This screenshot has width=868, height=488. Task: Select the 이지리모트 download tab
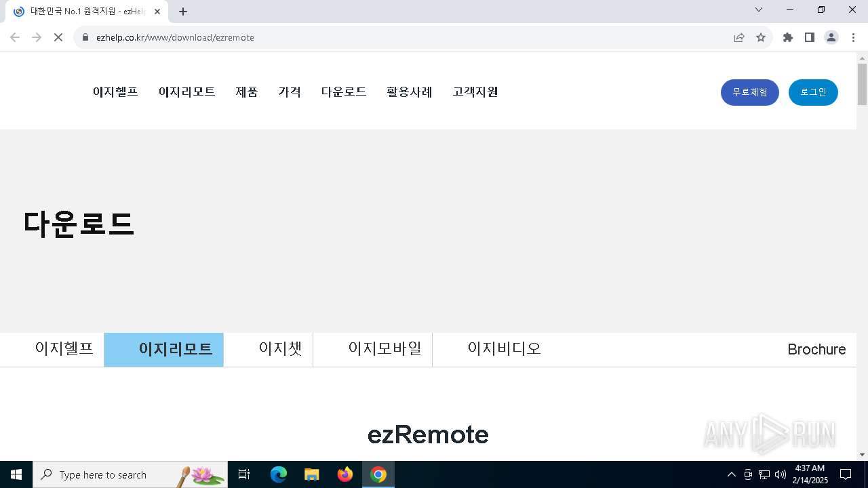click(x=164, y=349)
